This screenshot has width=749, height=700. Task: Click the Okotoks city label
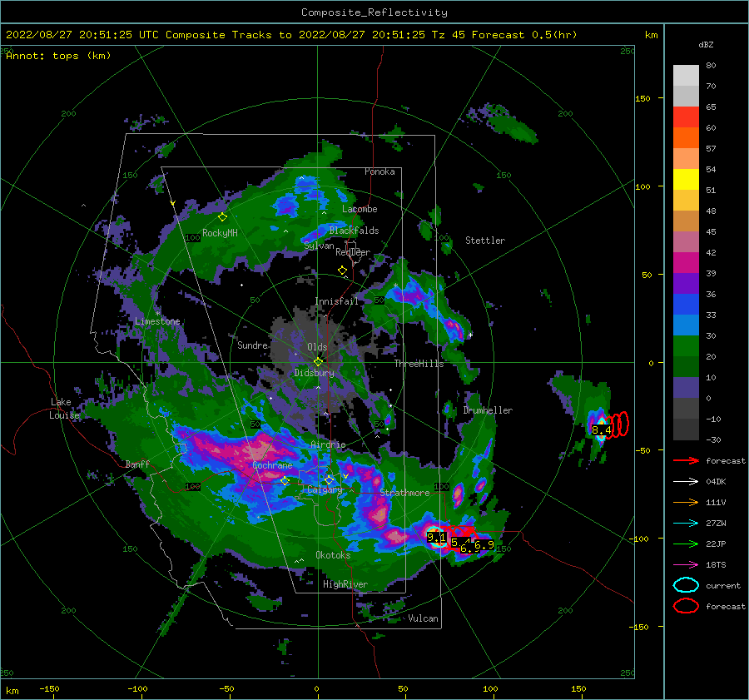click(333, 554)
